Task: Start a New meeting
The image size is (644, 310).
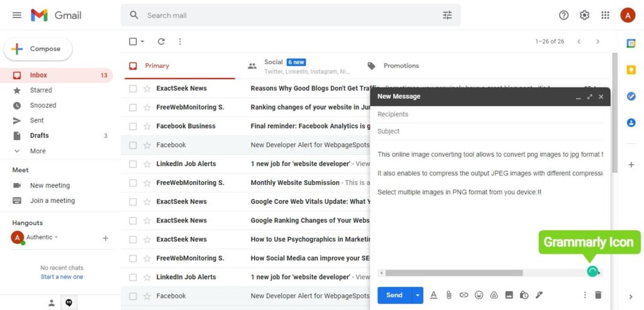Action: [50, 185]
